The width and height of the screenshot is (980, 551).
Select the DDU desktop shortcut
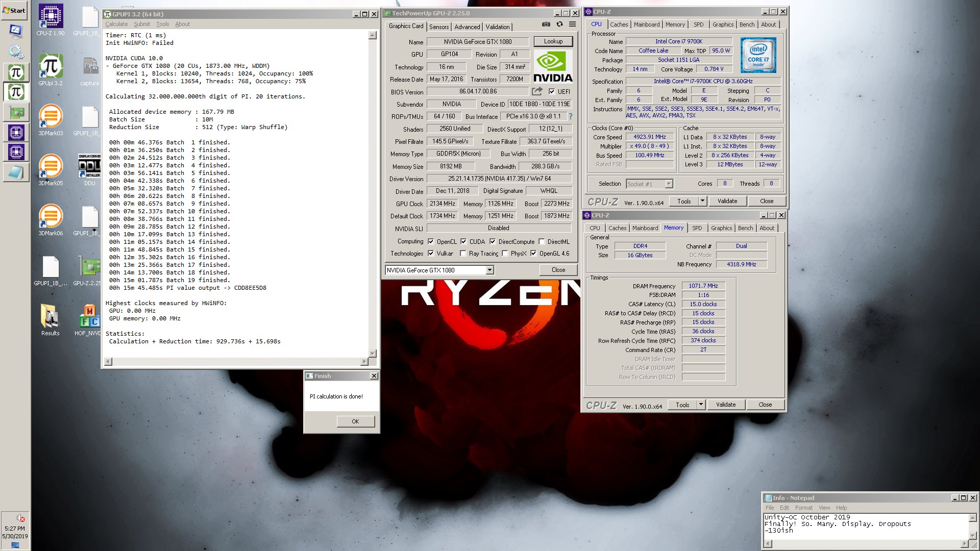90,170
